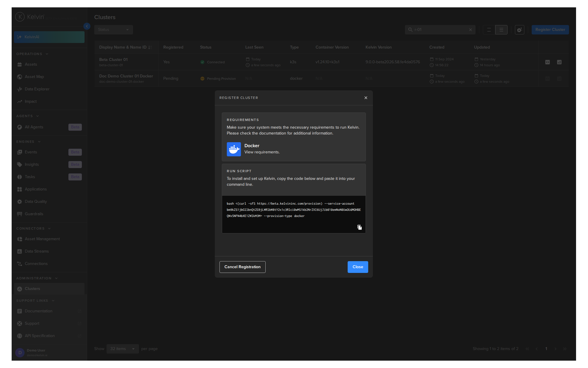Click the Demo User avatar
This screenshot has height=368, width=588.
pos(20,353)
